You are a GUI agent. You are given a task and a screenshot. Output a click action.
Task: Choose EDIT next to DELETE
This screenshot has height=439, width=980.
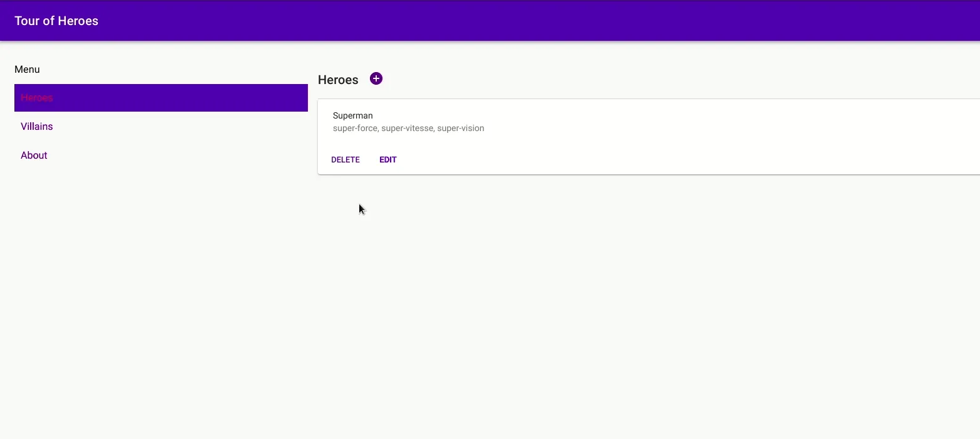point(388,159)
